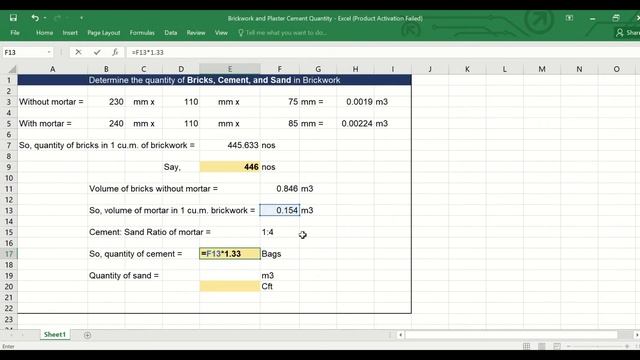640x360 pixels.
Task: Confirm formula entry with checkmark icon
Action: [x=97, y=52]
